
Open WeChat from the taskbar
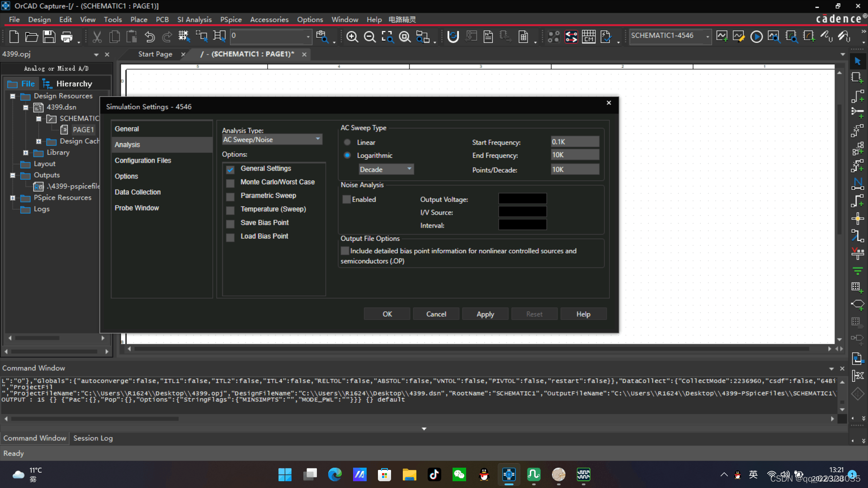tap(459, 474)
